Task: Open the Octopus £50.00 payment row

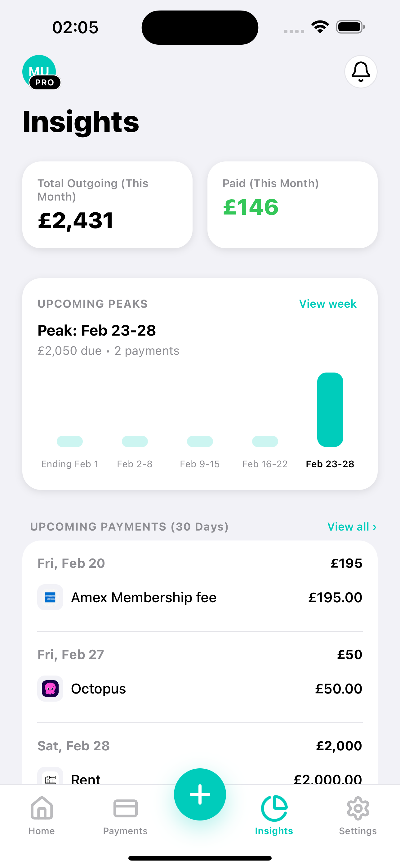Action: (x=200, y=688)
